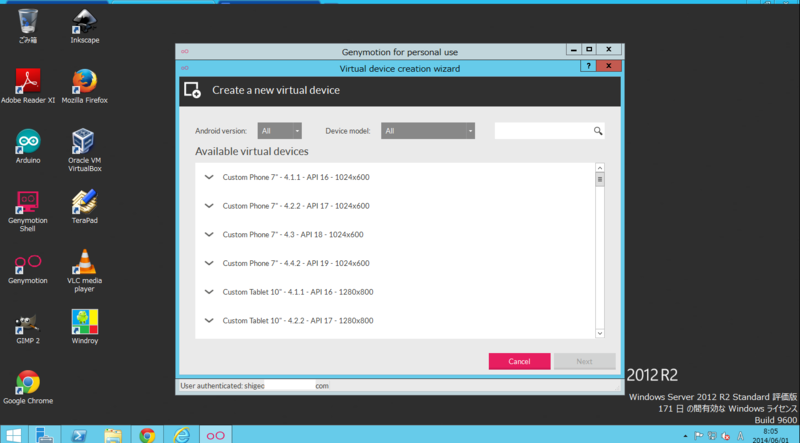Click the wizard help question-mark button
This screenshot has width=800, height=443.
(588, 66)
